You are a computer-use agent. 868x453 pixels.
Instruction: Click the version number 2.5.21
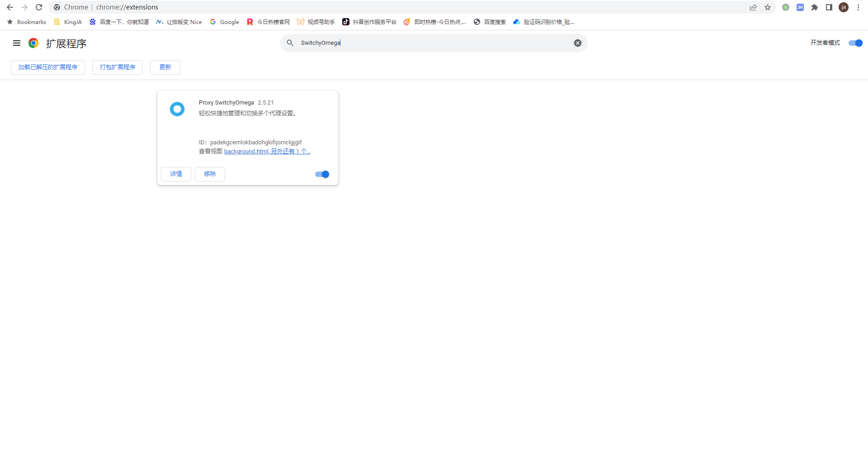tap(266, 103)
